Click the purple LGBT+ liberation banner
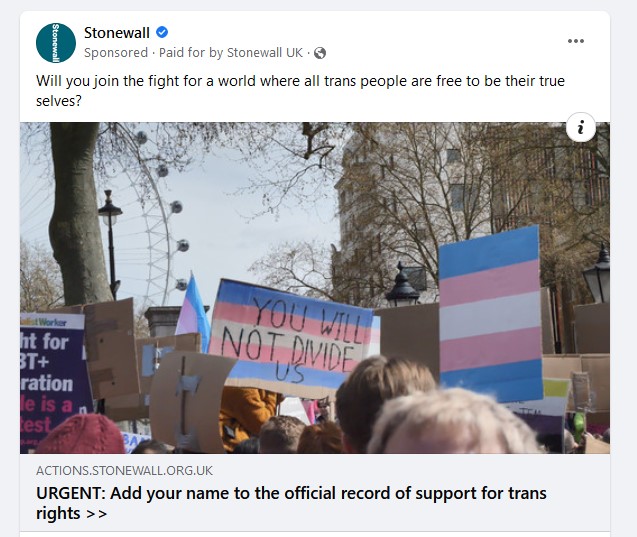 click(54, 382)
